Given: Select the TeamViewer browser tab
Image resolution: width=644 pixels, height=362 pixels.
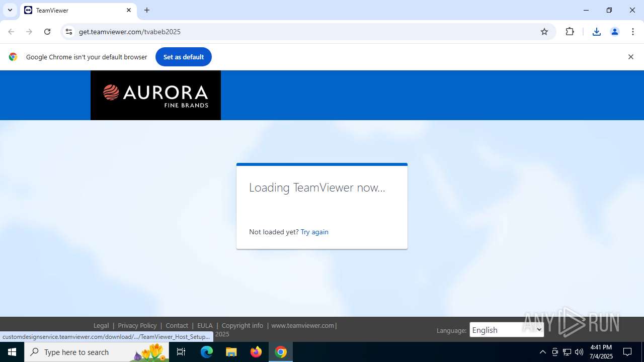Looking at the screenshot, I should 78,10.
